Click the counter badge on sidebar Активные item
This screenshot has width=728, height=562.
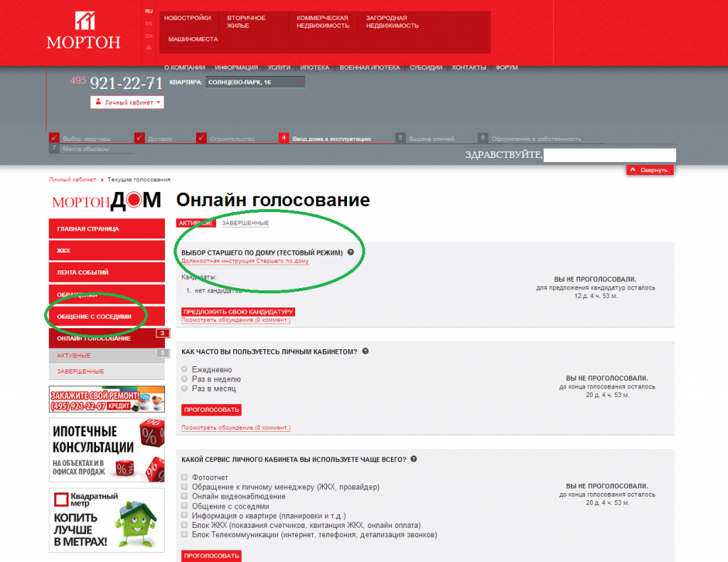click(162, 353)
